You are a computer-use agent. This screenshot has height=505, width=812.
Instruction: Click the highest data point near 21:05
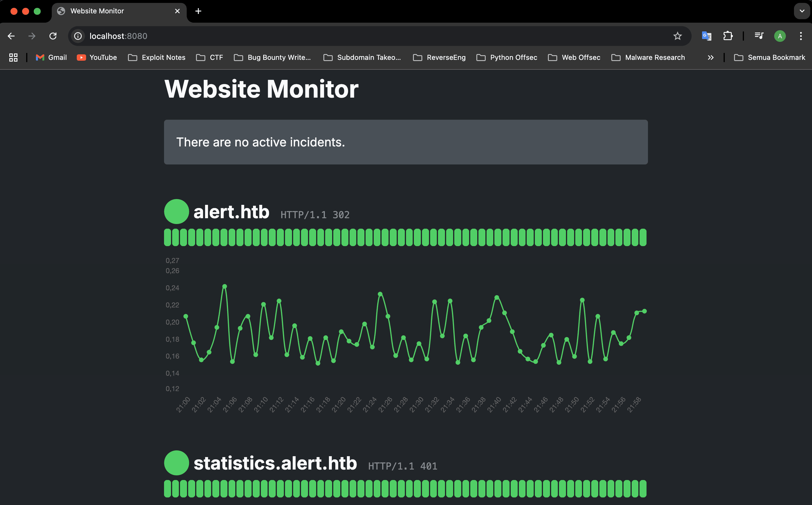pos(225,286)
